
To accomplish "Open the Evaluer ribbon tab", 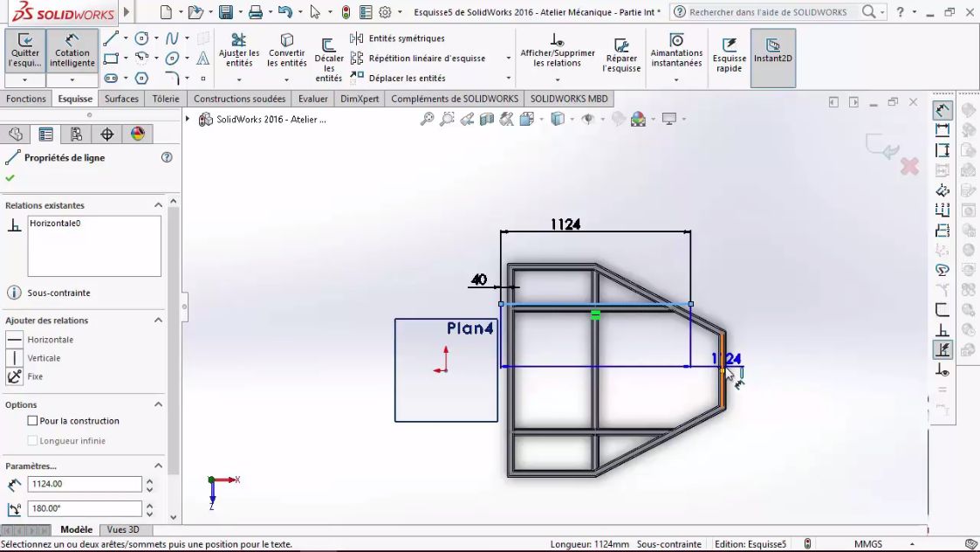I will [312, 99].
